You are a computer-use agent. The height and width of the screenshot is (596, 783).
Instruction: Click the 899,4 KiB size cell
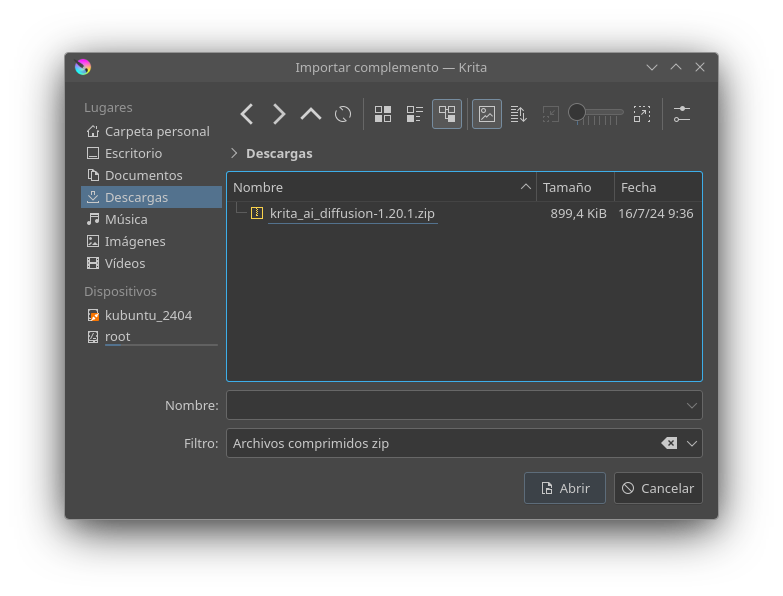(x=578, y=214)
